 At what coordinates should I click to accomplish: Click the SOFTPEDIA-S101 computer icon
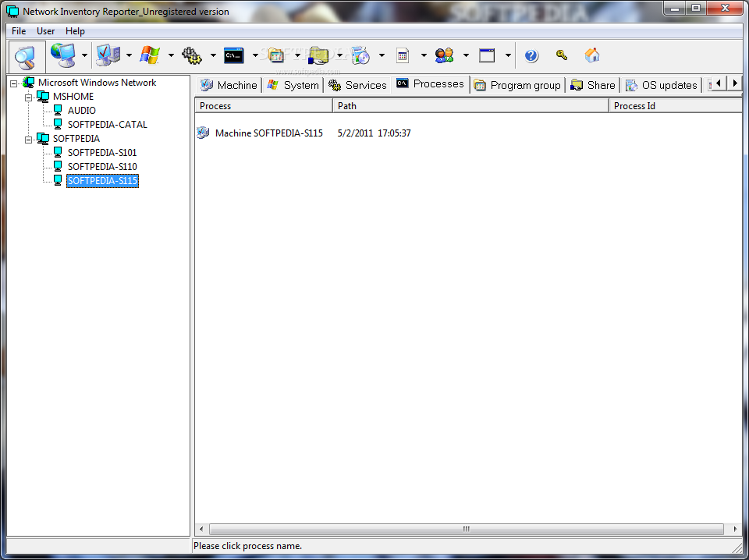point(58,152)
